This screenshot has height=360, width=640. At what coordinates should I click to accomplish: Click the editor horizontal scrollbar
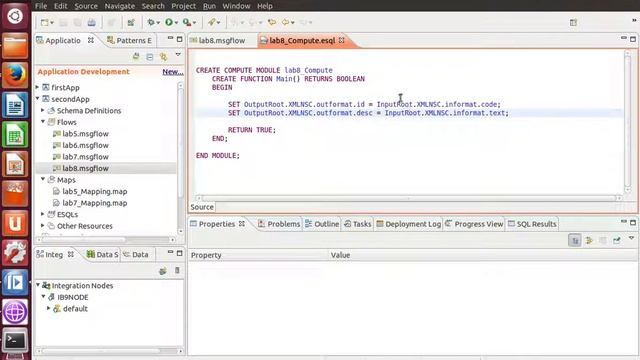coord(408,198)
